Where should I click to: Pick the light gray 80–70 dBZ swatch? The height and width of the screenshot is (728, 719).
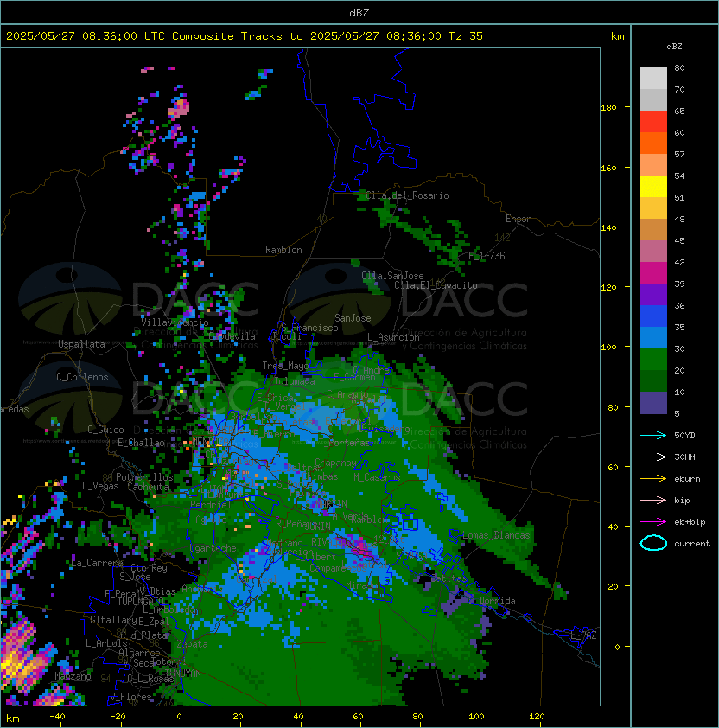(x=653, y=79)
